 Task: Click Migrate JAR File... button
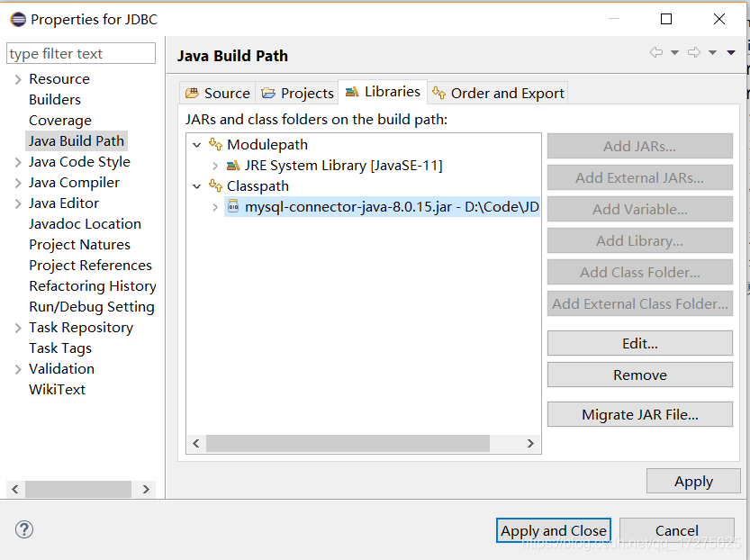tap(640, 414)
